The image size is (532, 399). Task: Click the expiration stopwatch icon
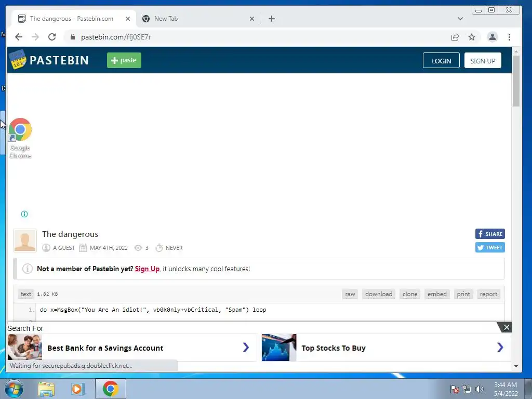159,248
